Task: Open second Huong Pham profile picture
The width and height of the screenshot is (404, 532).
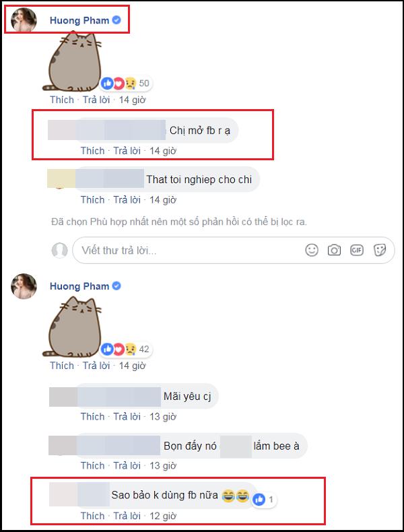Action: coord(24,286)
